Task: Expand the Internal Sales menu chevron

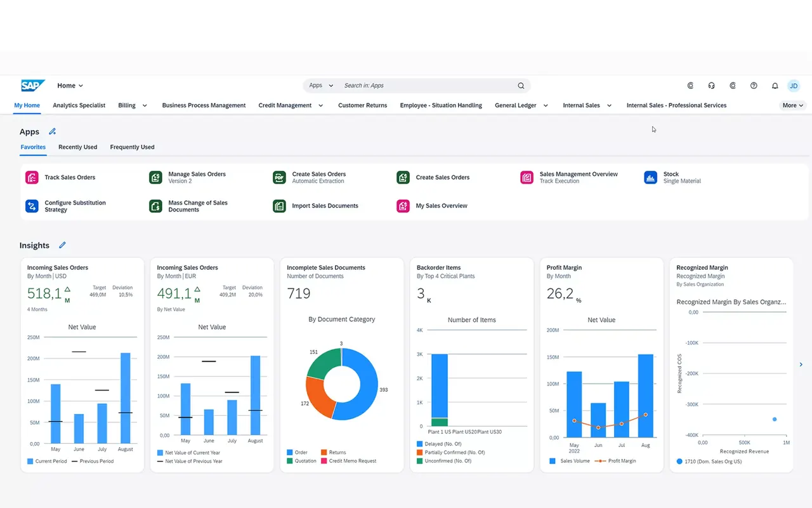Action: click(x=610, y=105)
